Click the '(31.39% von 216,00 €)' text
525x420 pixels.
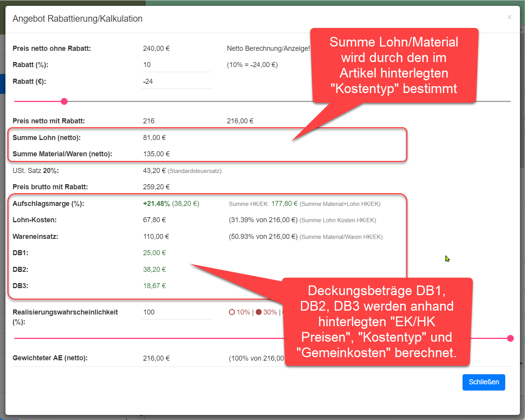point(263,220)
